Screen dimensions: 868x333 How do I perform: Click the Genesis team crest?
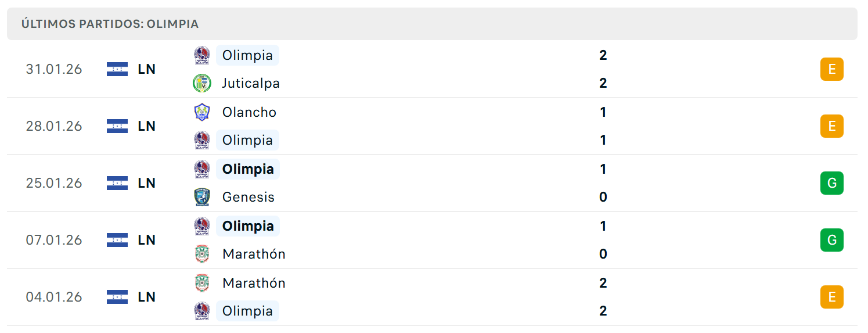(x=202, y=197)
